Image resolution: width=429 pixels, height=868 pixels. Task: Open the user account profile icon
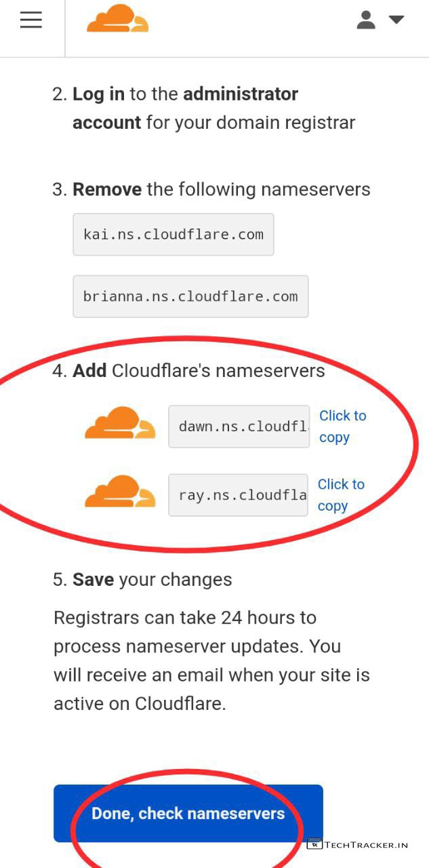click(x=366, y=20)
